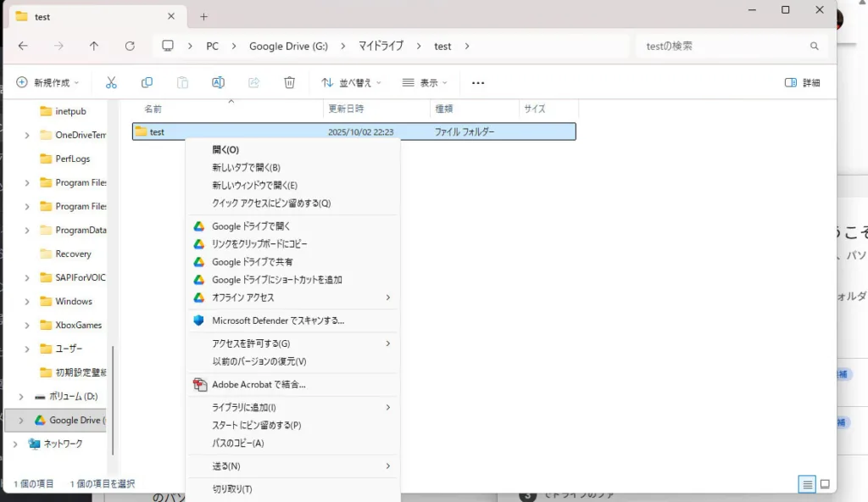Click the testの検索 search box
Image resolution: width=868 pixels, height=502 pixels.
tap(725, 46)
